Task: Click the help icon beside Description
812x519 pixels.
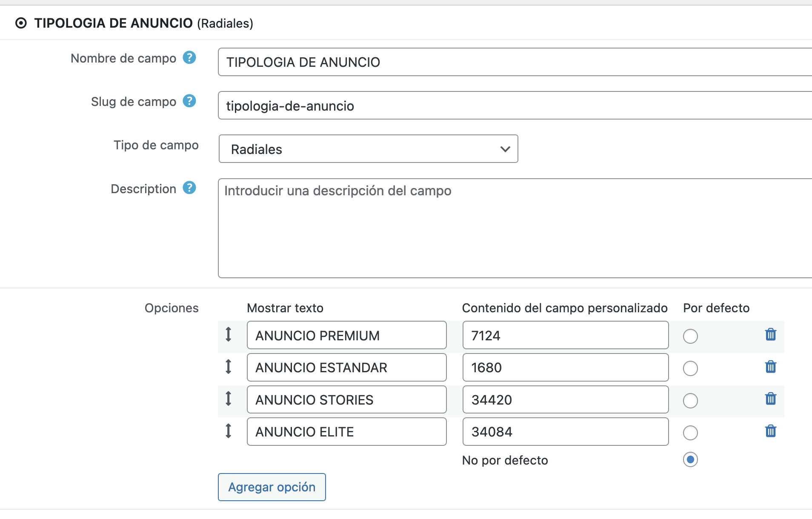Action: pyautogui.click(x=189, y=188)
